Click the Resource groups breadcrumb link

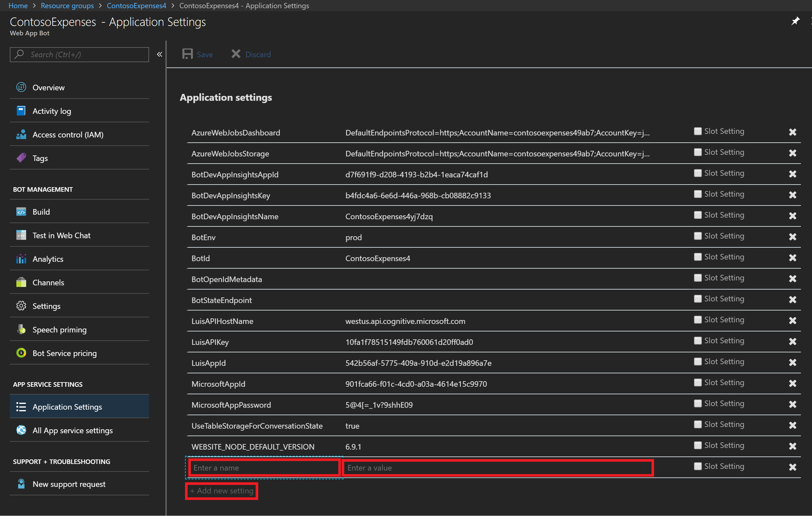click(67, 6)
